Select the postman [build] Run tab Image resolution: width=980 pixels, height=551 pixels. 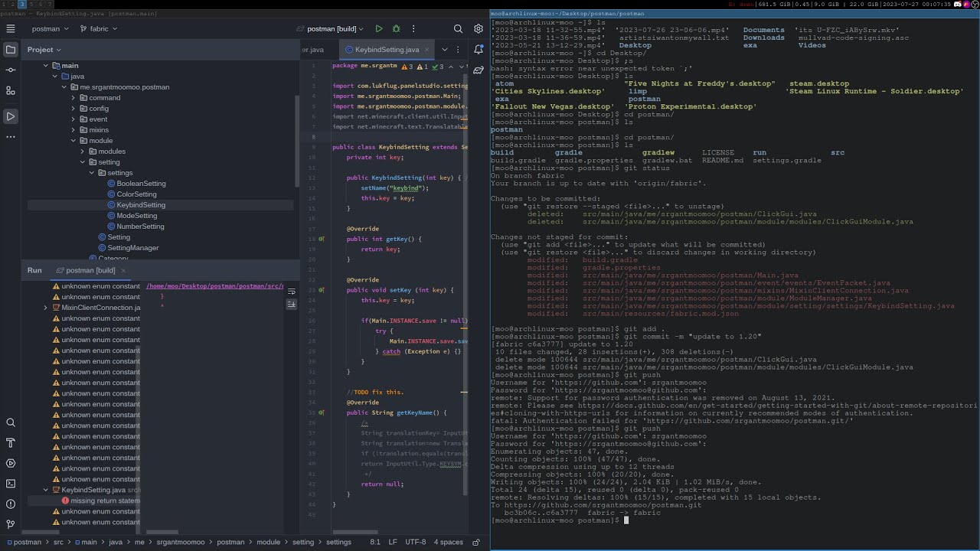(x=90, y=270)
